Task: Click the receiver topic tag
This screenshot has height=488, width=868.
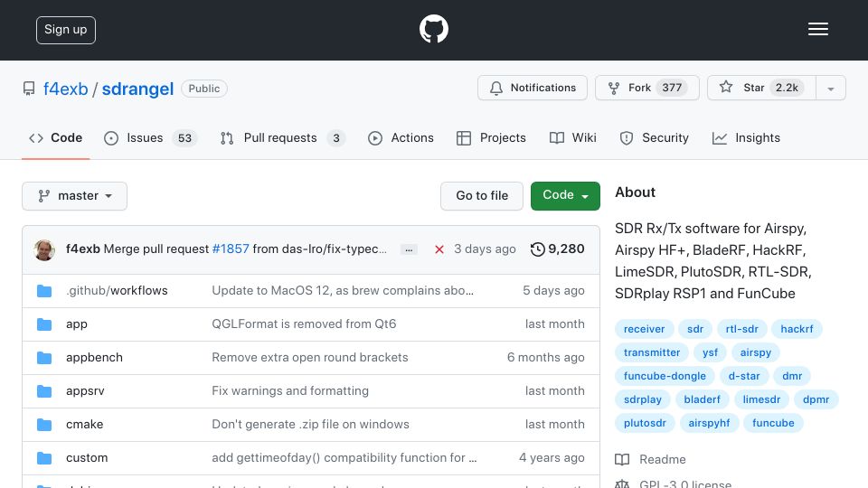Action: [x=644, y=329]
